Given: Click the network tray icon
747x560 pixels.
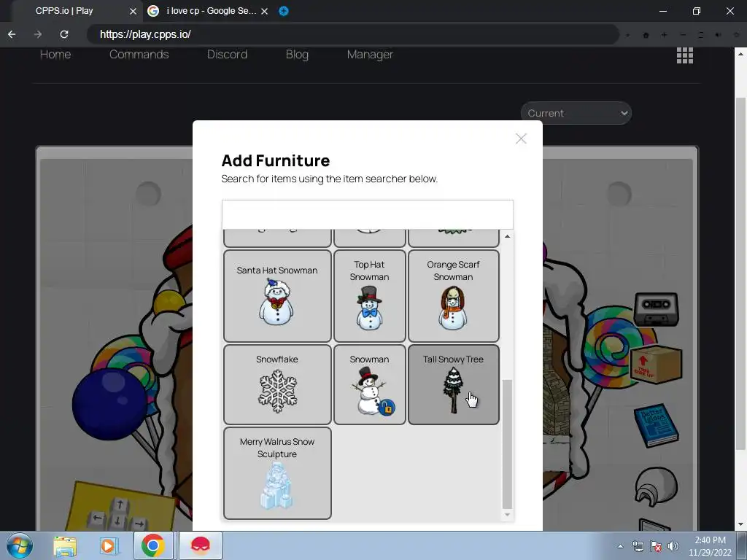Looking at the screenshot, I should coord(638,546).
